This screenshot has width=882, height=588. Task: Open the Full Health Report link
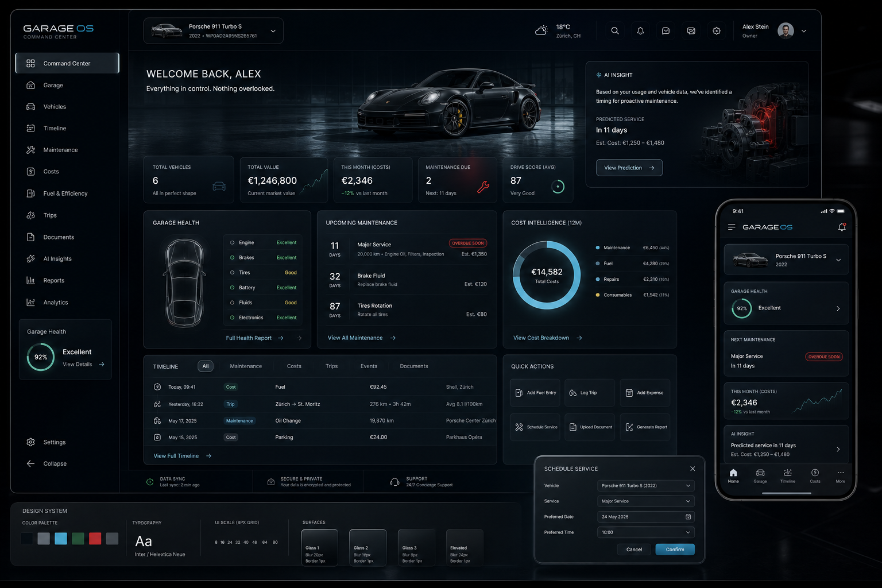(255, 338)
